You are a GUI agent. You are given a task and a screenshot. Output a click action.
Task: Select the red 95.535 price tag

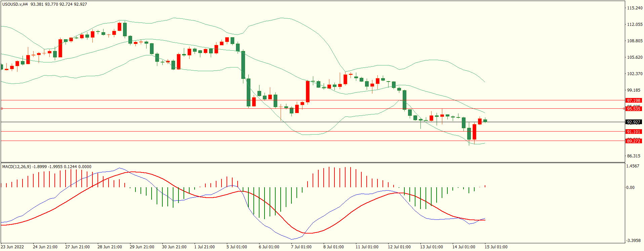(x=633, y=109)
